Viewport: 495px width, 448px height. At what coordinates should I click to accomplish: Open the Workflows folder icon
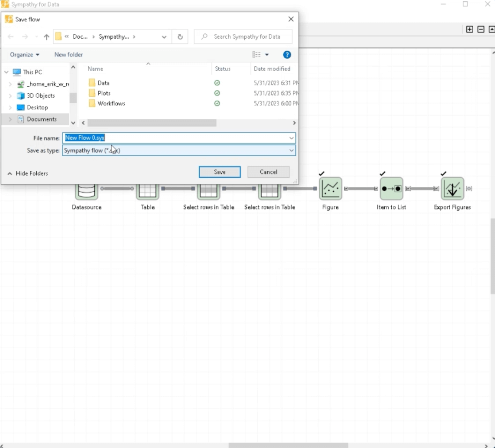[92, 103]
